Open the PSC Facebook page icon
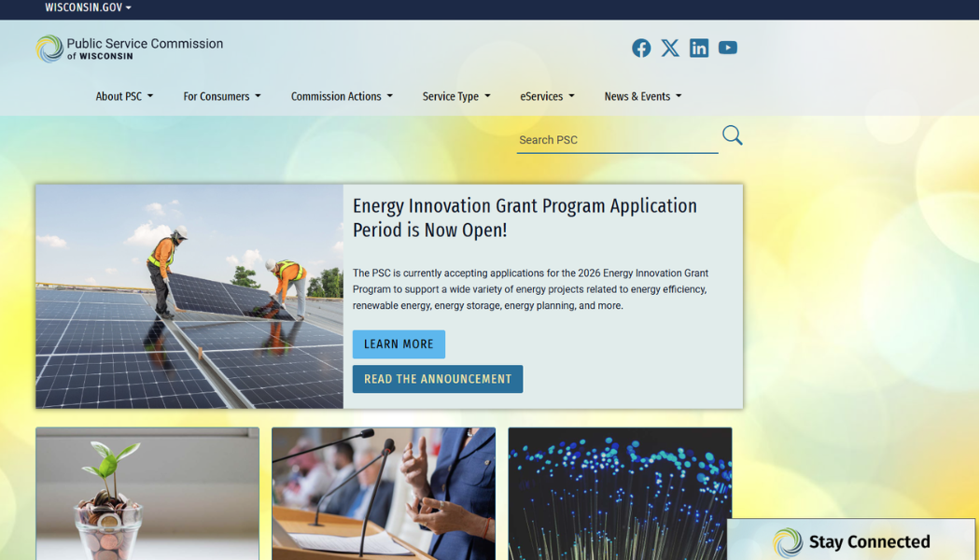The width and height of the screenshot is (980, 560). [x=640, y=49]
